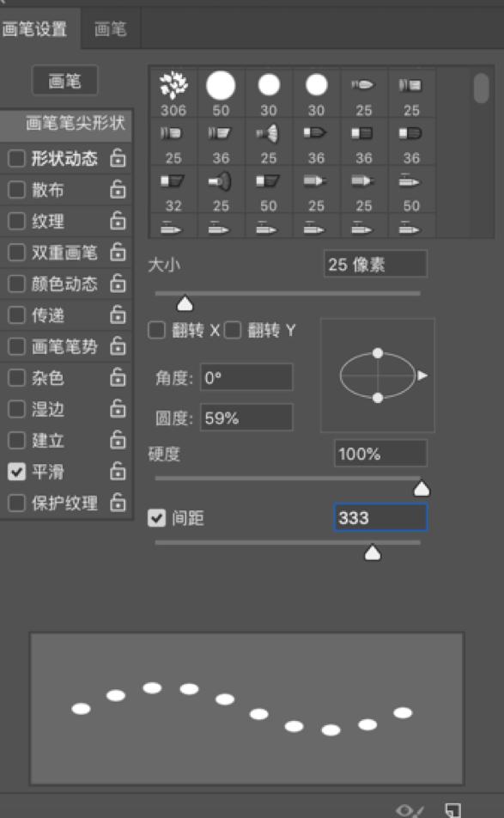Switch to the 画笔 tab

111,28
